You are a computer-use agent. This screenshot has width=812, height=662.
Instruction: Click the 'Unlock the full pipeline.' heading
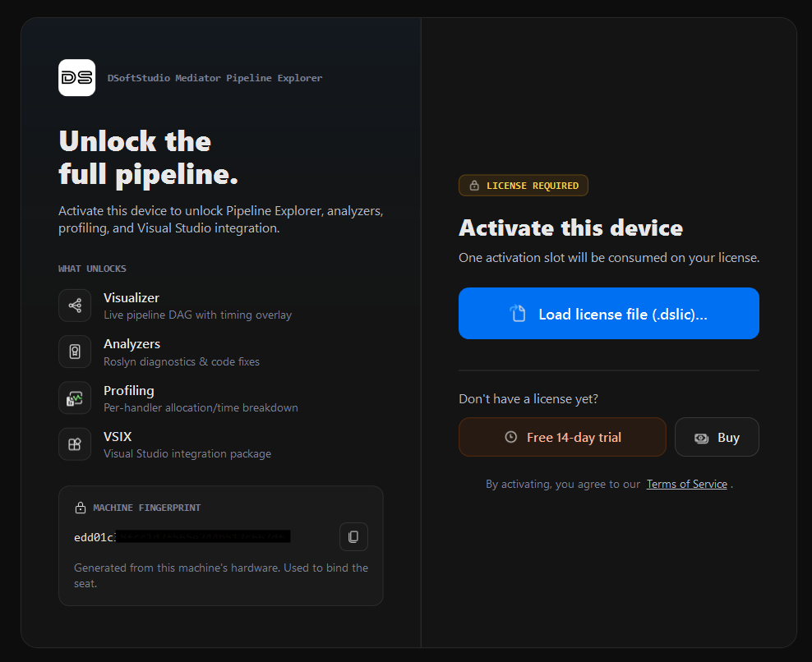click(x=148, y=158)
